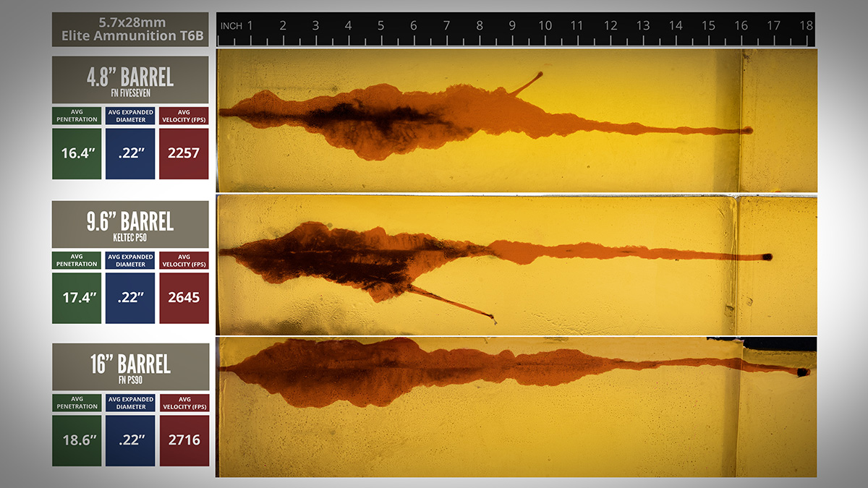
Task: Click the green 16.4" penetration value box
Action: point(77,153)
